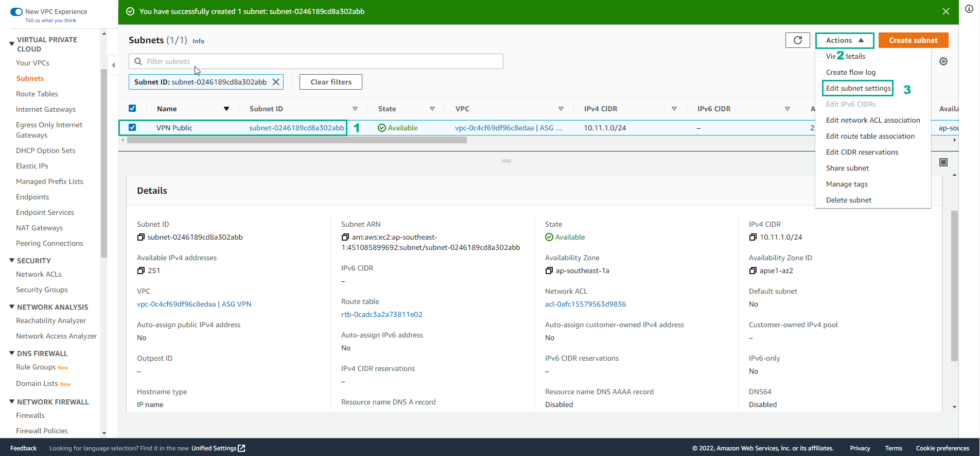Screen dimensions: 980x456
Task: Open Your VPCs in sidebar
Action: click(x=32, y=63)
